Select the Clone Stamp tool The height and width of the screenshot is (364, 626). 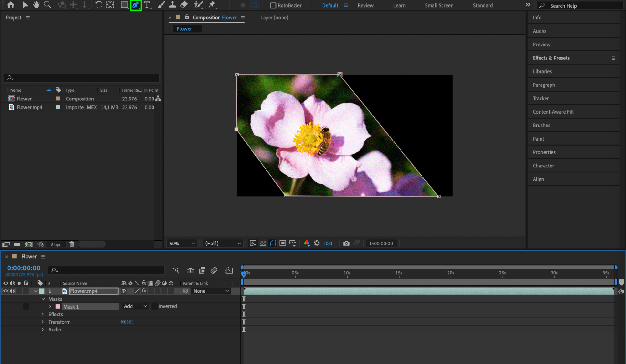[172, 5]
